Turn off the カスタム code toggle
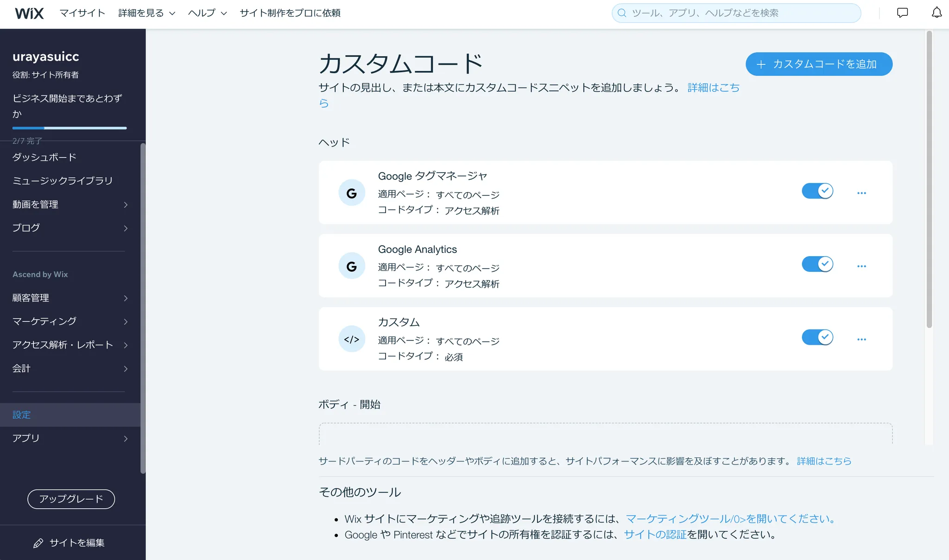 [x=817, y=337]
